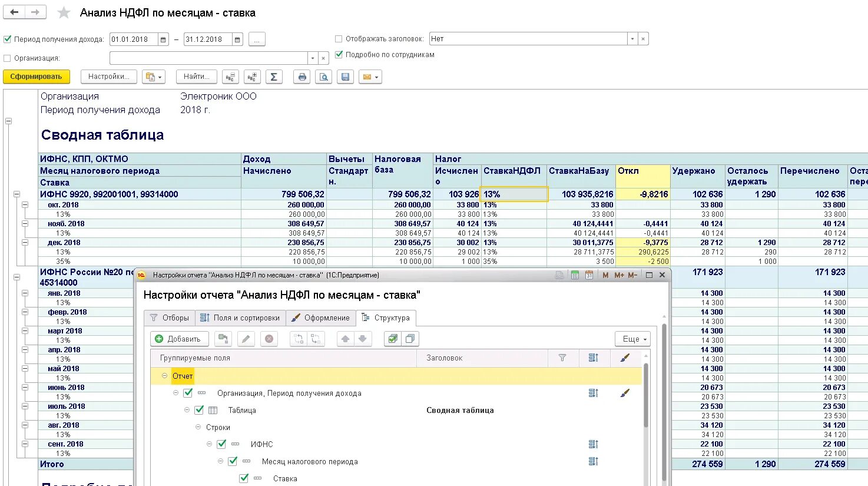
Task: Open calendar icon in dialog title bar
Action: click(x=589, y=275)
